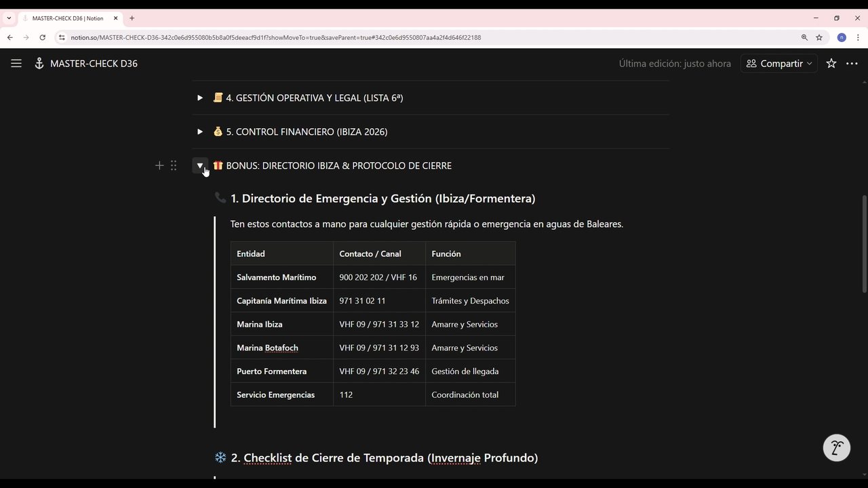Click the VHF 09 / 971 31 33 12 cell
Viewport: 868px width, 488px height.
pyautogui.click(x=379, y=324)
